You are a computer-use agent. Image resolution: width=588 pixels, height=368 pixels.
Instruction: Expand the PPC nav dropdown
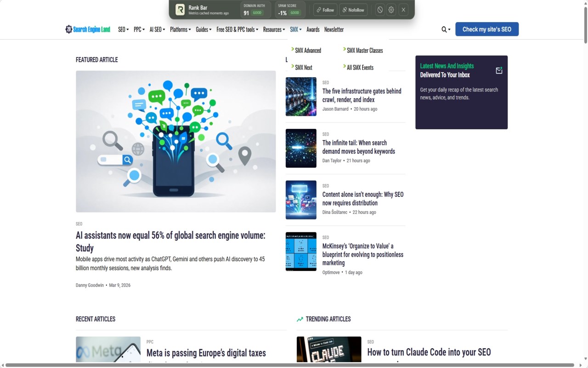[x=139, y=29]
